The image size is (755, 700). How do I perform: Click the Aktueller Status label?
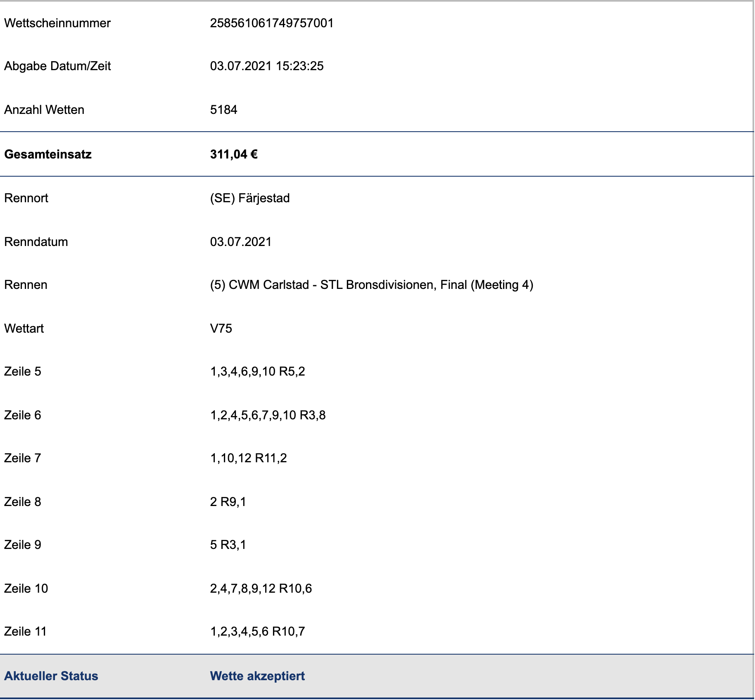(51, 676)
